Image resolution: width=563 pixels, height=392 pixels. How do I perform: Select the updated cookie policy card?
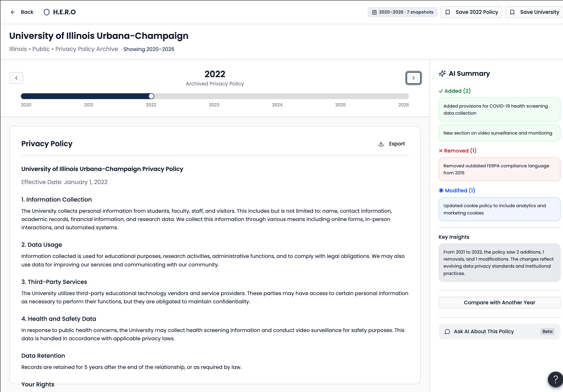[x=499, y=209]
